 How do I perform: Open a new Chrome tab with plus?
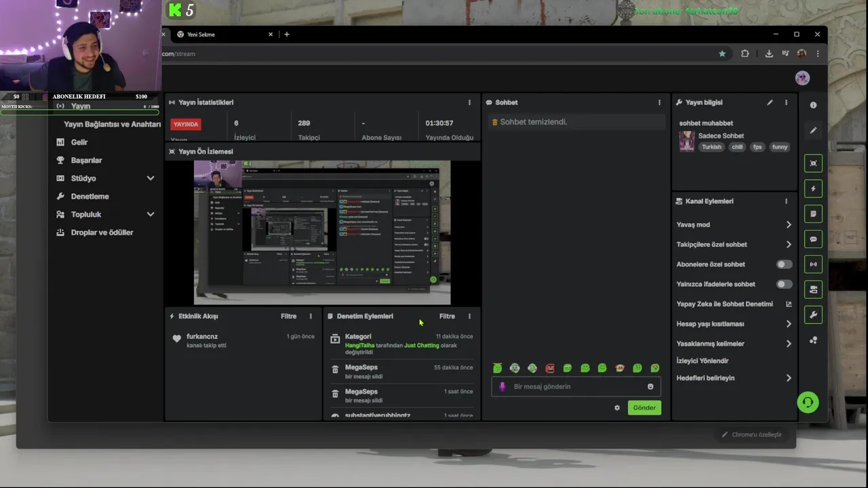click(286, 34)
